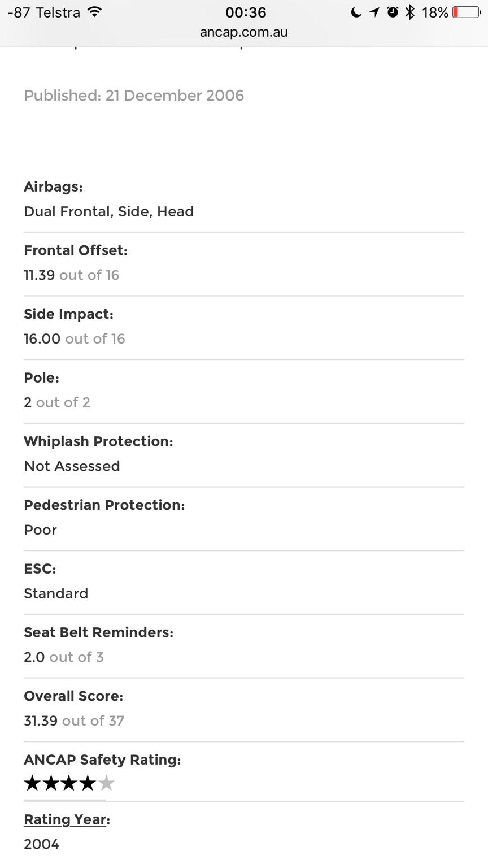
Task: Tap the first black rating star
Action: point(33,783)
